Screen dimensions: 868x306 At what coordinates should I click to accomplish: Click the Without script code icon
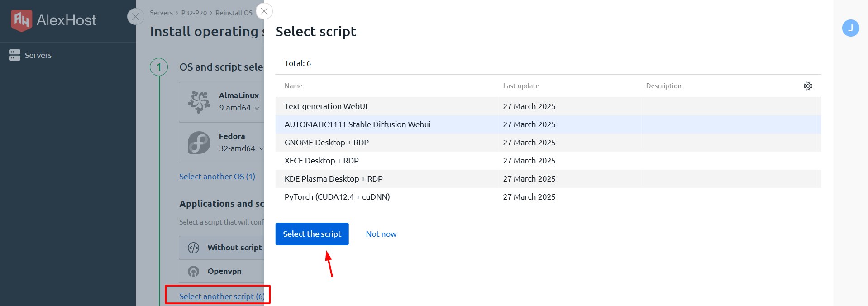pyautogui.click(x=194, y=248)
